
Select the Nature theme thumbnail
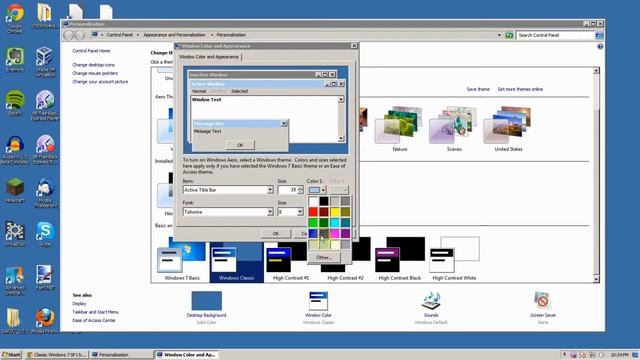[x=400, y=129]
